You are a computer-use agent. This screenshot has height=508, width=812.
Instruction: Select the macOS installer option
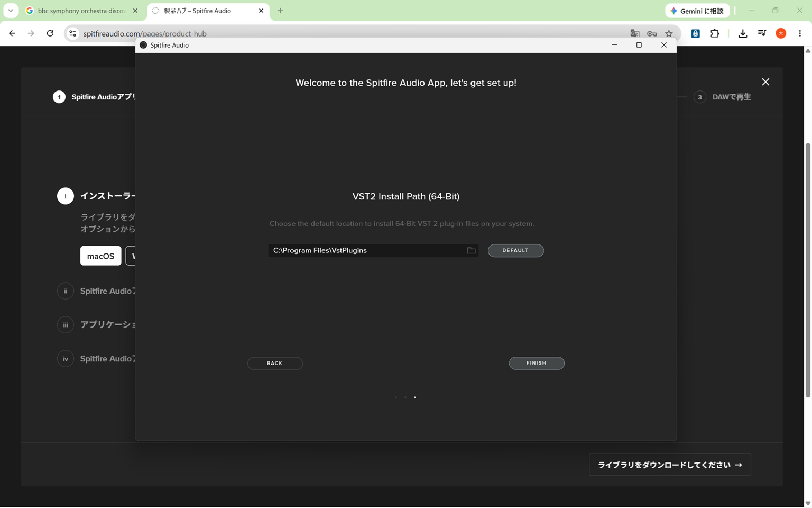pos(100,256)
